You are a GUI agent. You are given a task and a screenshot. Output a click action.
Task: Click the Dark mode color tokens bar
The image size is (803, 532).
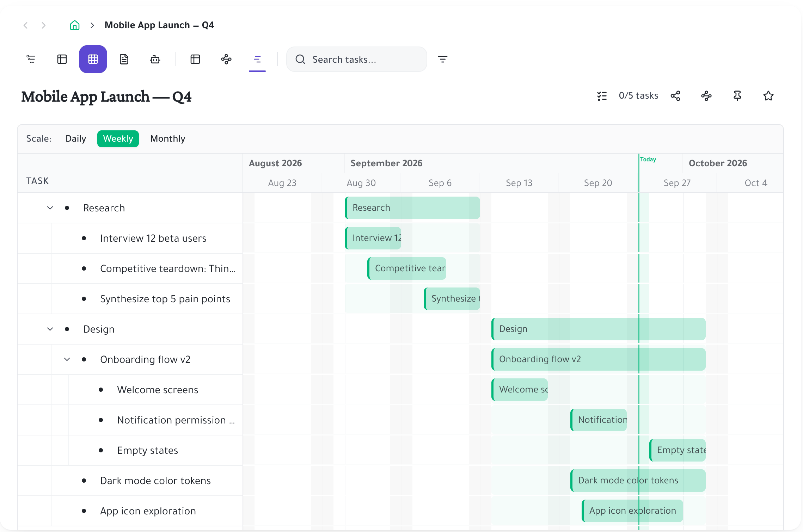tap(638, 481)
